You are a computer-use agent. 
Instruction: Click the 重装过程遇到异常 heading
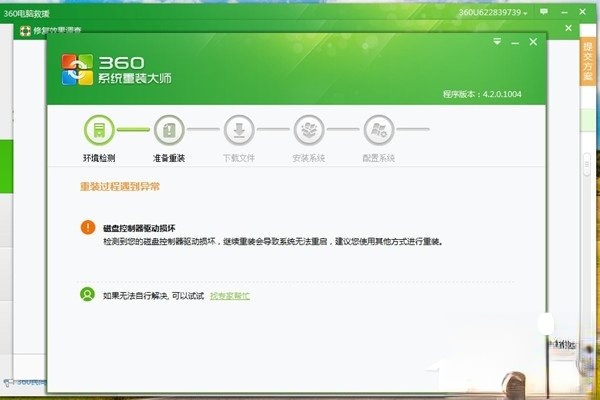pos(120,187)
